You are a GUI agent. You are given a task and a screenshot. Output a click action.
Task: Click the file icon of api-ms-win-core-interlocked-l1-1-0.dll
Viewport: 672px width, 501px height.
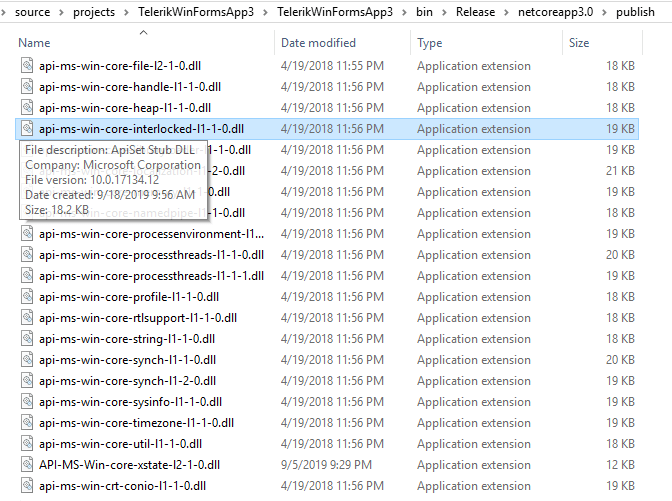point(27,129)
